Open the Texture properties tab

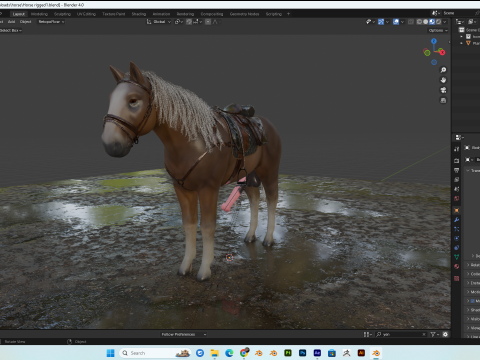click(457, 278)
